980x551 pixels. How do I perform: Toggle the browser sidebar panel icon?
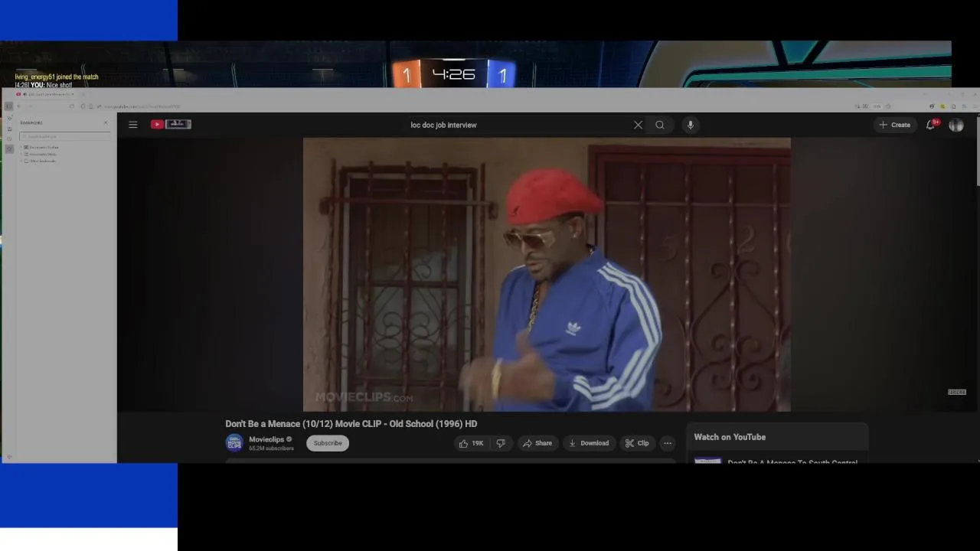(9, 106)
